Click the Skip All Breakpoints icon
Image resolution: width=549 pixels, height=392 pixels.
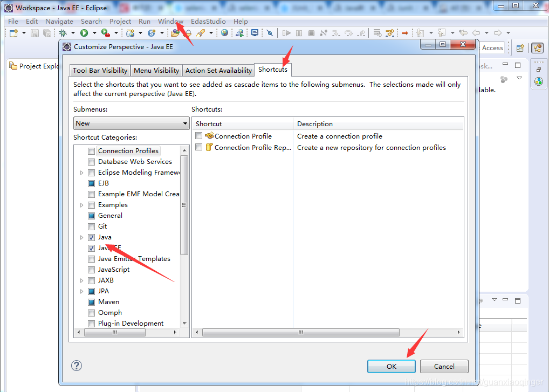[270, 33]
